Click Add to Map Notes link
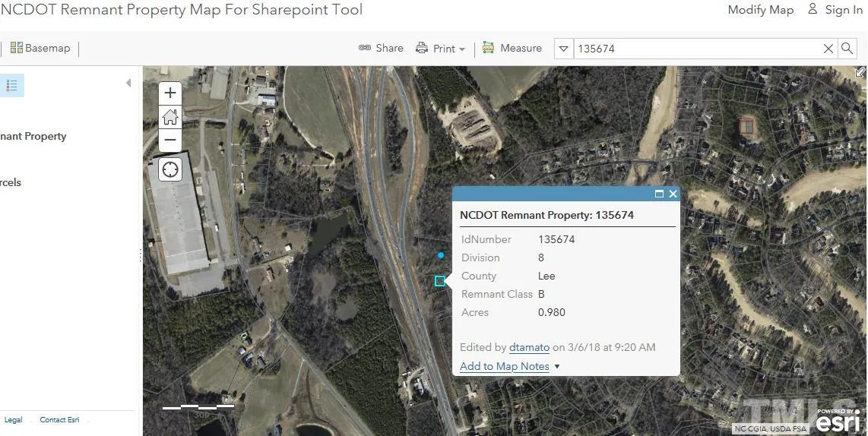The height and width of the screenshot is (436, 868). pos(504,366)
